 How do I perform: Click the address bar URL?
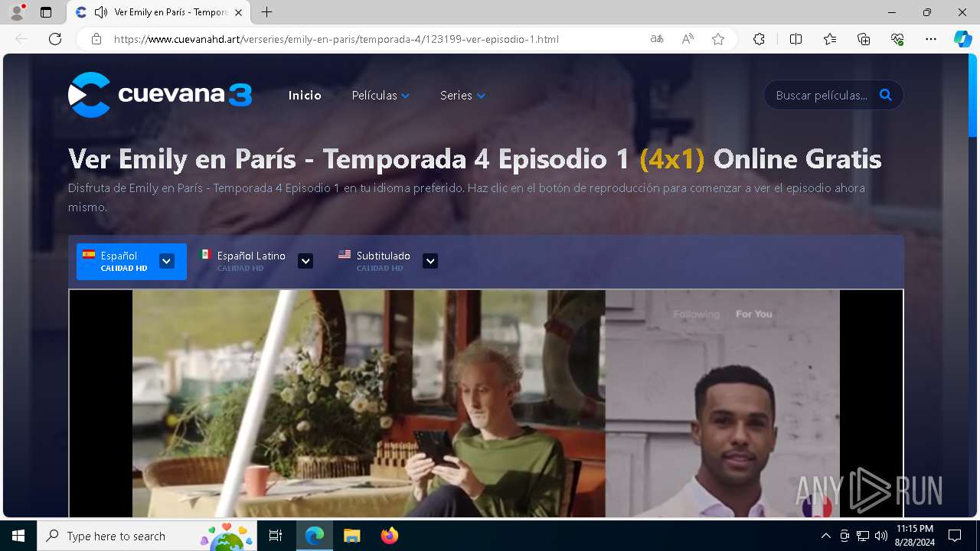pyautogui.click(x=336, y=39)
